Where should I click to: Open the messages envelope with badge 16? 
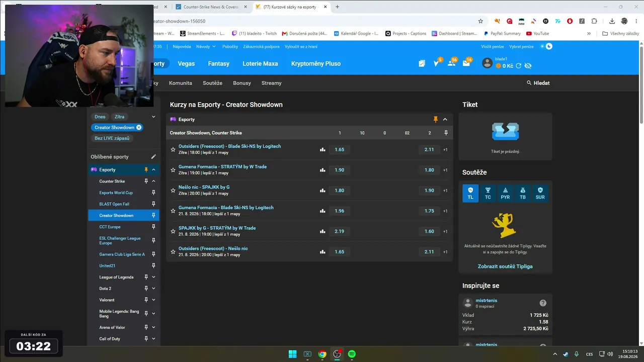point(466,63)
